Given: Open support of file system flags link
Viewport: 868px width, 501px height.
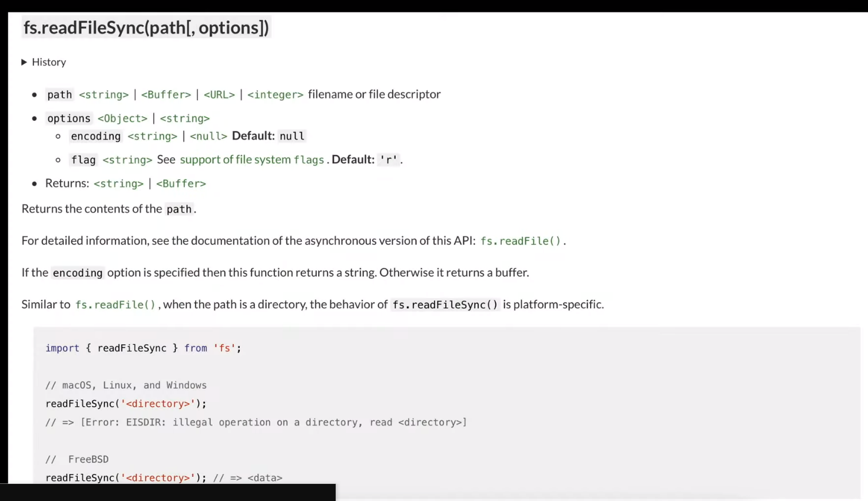Looking at the screenshot, I should (252, 160).
